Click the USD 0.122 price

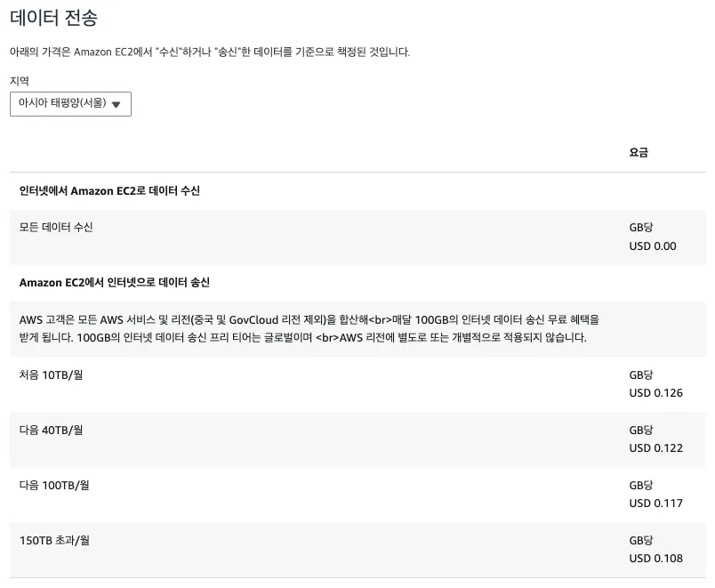pyautogui.click(x=655, y=448)
